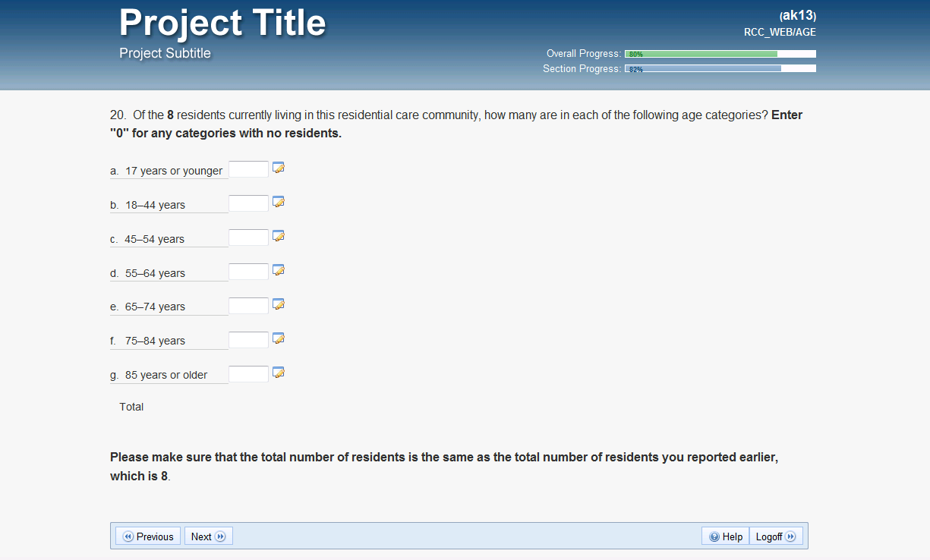The width and height of the screenshot is (930, 560).
Task: Select the 45–54 years entry field
Action: pyautogui.click(x=248, y=238)
